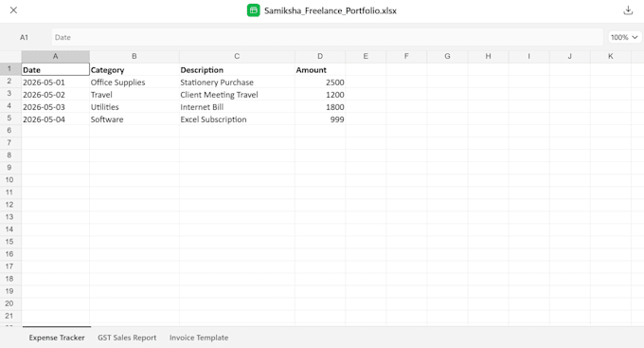Select column A header
The image size is (644, 348).
(x=56, y=56)
